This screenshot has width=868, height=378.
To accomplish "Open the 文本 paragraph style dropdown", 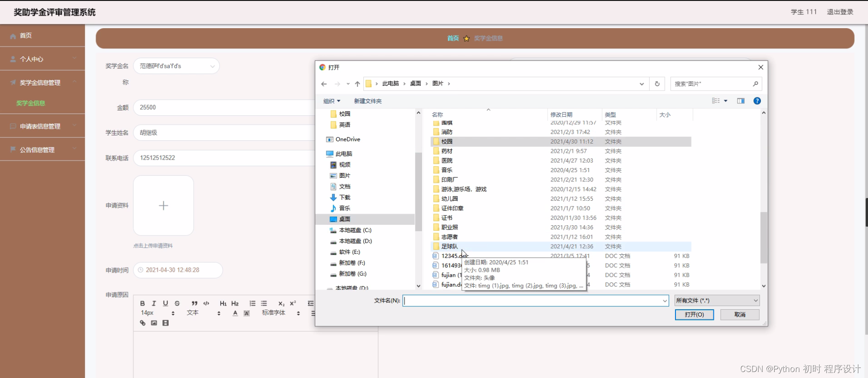I will [x=204, y=313].
